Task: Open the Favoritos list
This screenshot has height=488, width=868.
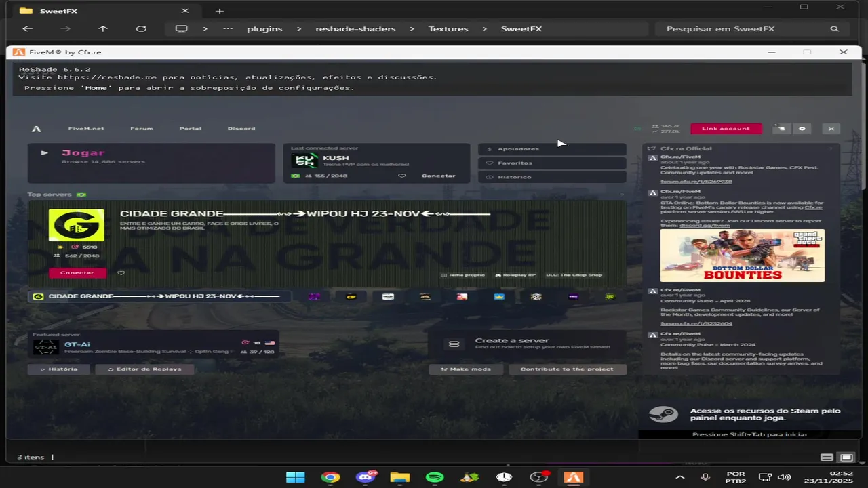Action: pyautogui.click(x=552, y=163)
